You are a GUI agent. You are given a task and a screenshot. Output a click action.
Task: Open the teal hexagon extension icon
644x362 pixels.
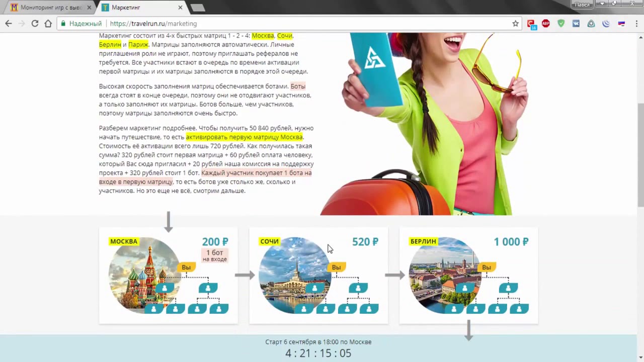[x=591, y=24]
